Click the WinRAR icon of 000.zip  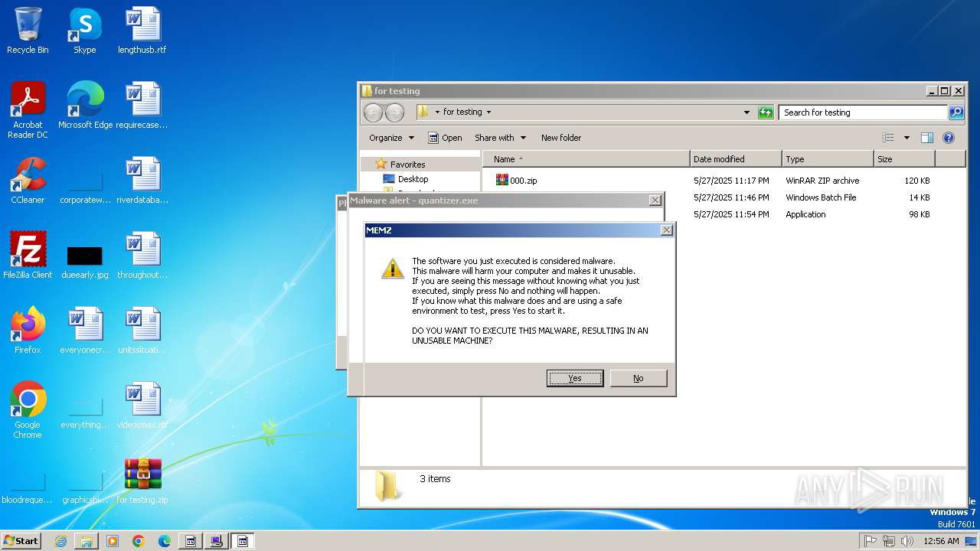coord(502,180)
